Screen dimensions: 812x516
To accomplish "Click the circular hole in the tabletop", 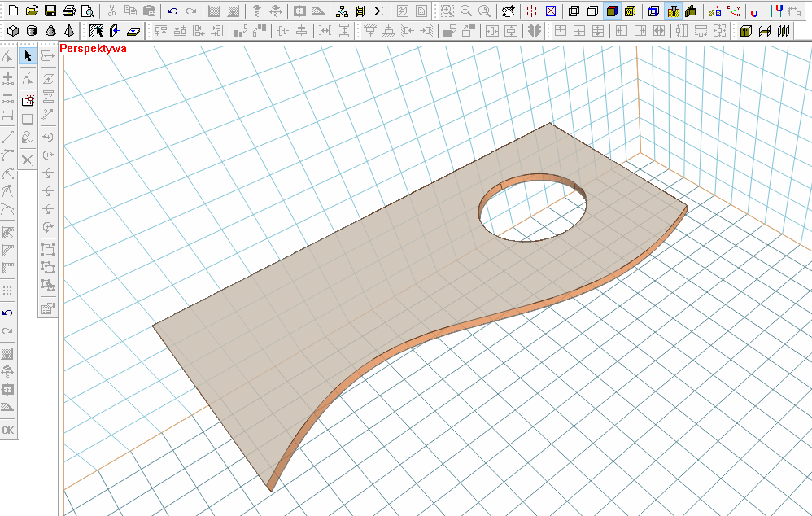I will click(532, 208).
